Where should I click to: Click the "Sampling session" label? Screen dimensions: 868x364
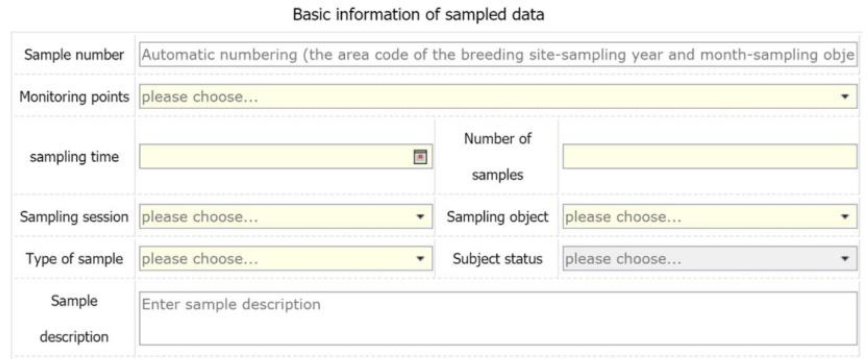[74, 217]
